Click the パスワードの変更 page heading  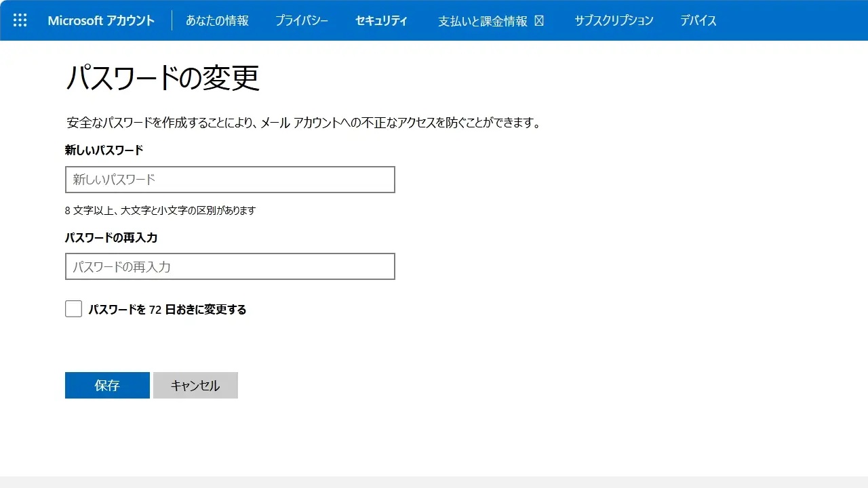pyautogui.click(x=163, y=79)
